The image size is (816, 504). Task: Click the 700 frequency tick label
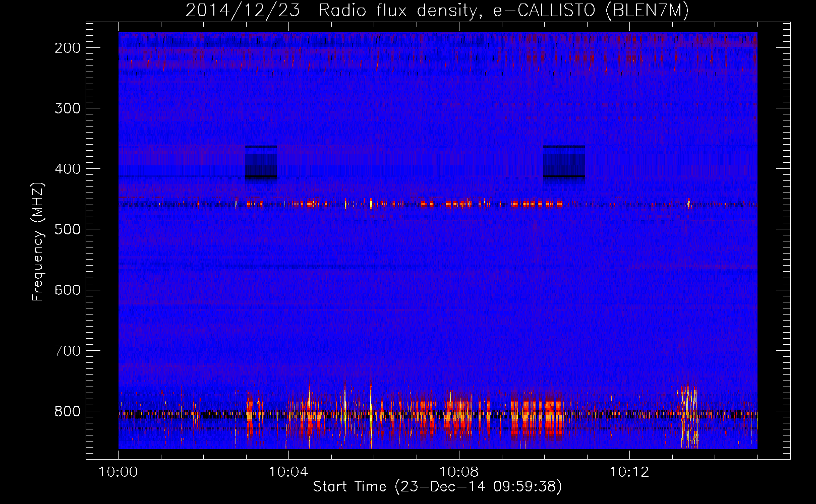tap(67, 350)
